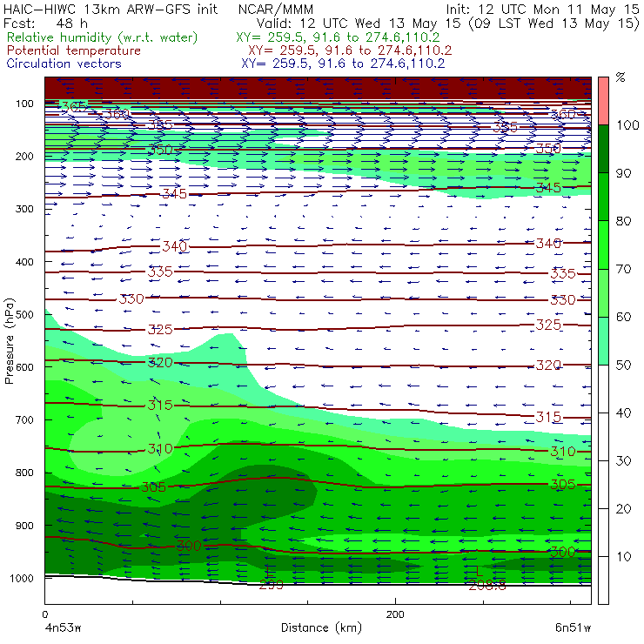Click the 'Valid: 12 UTC Wed 13 May 15' text

pos(359,23)
